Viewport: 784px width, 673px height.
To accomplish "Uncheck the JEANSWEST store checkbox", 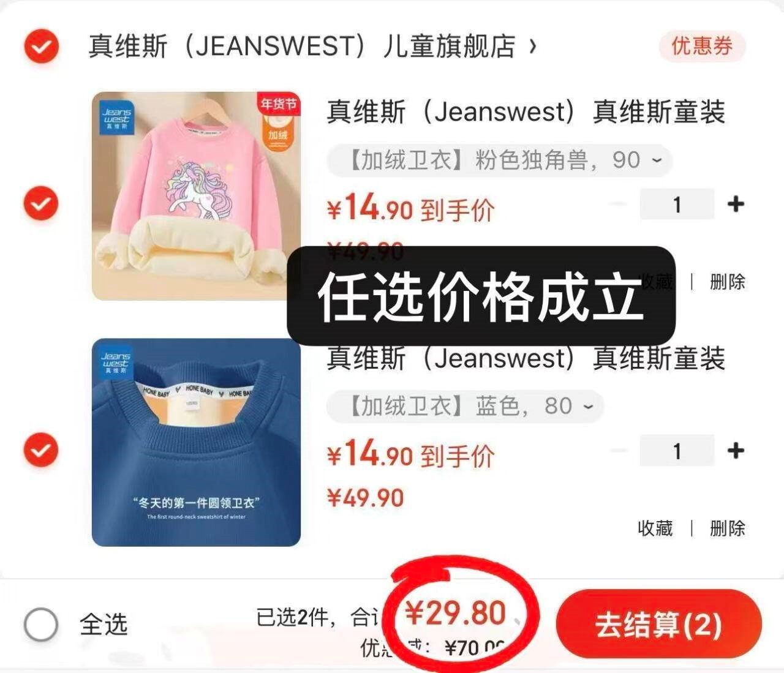I will tap(41, 46).
